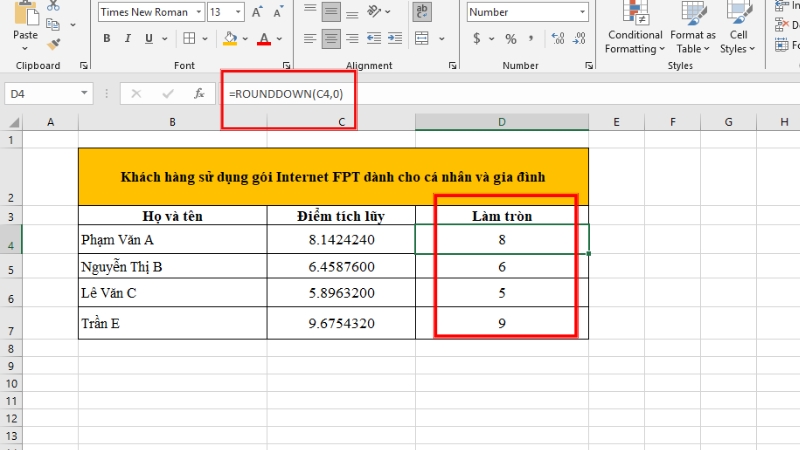Image resolution: width=800 pixels, height=450 pixels.
Task: Toggle Bold formatting
Action: coord(107,39)
